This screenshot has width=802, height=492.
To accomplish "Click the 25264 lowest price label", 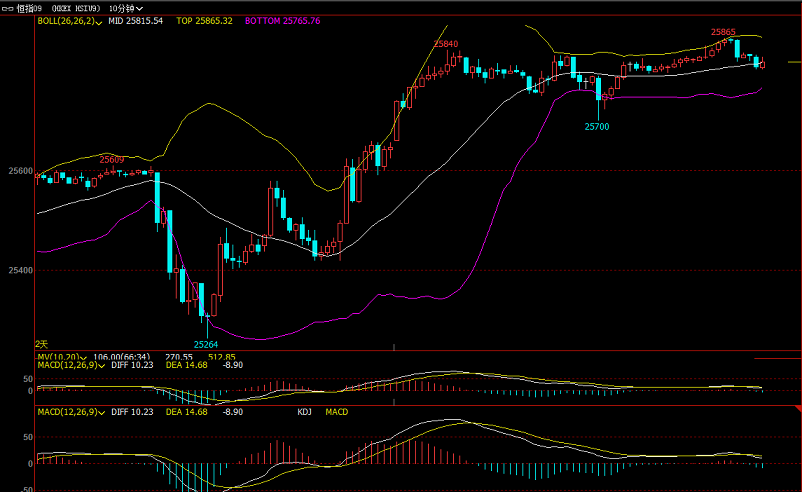I will pyautogui.click(x=206, y=345).
